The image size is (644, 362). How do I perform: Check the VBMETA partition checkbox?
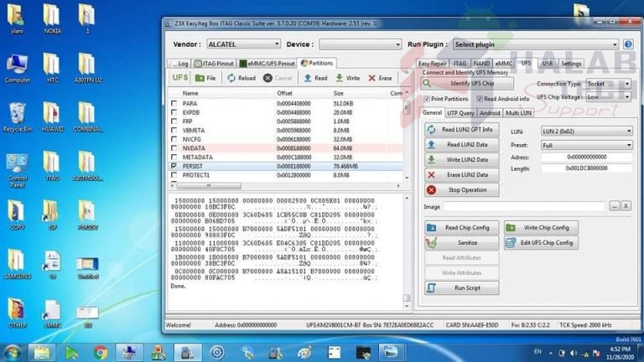click(174, 131)
